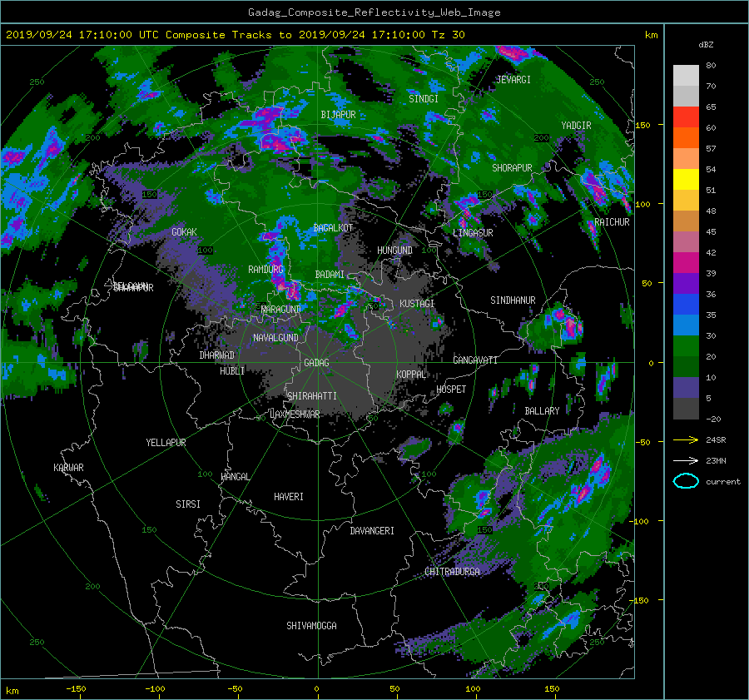Click the BAGALKOT city label
Viewport: 749px width, 700px height.
(333, 228)
